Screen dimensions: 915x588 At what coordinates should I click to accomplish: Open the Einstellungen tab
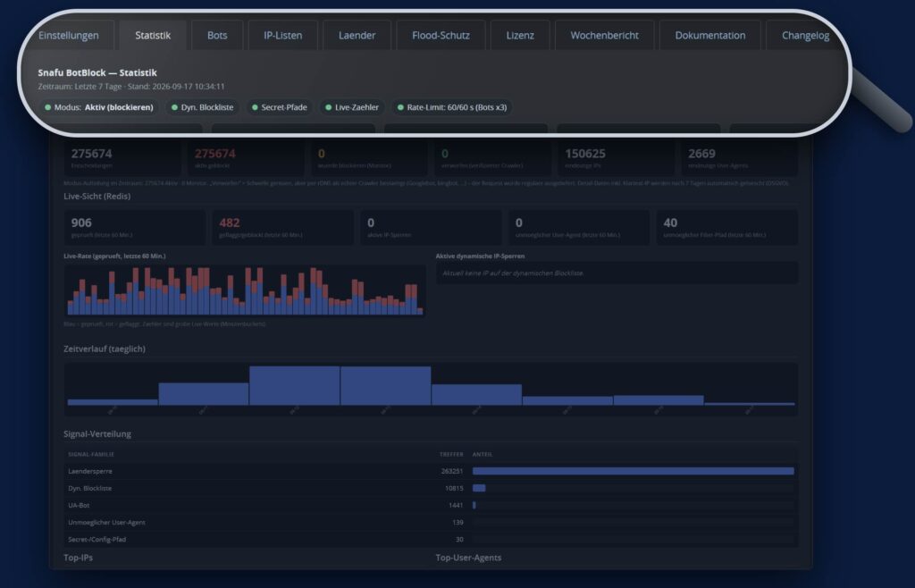(69, 36)
